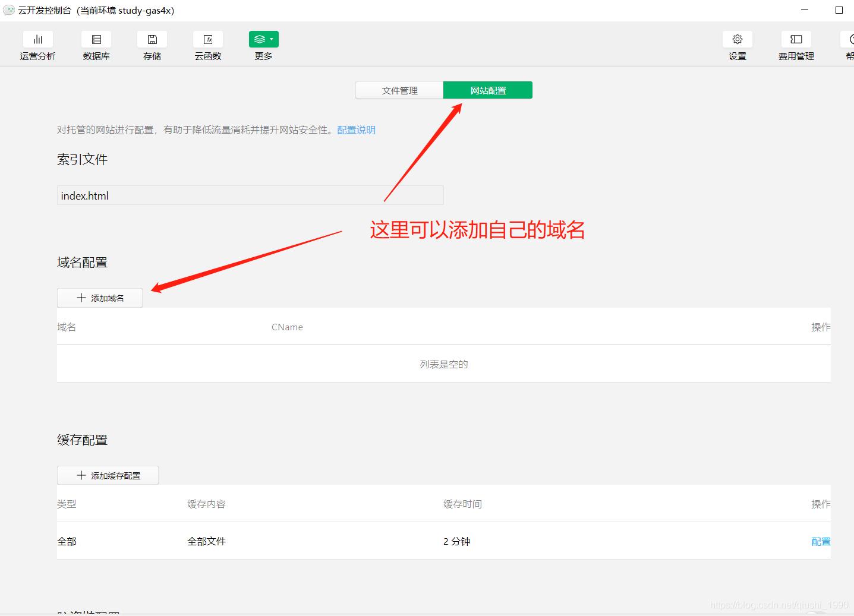
Task: Open the 运营分析 analytics chart icon
Action: [38, 39]
